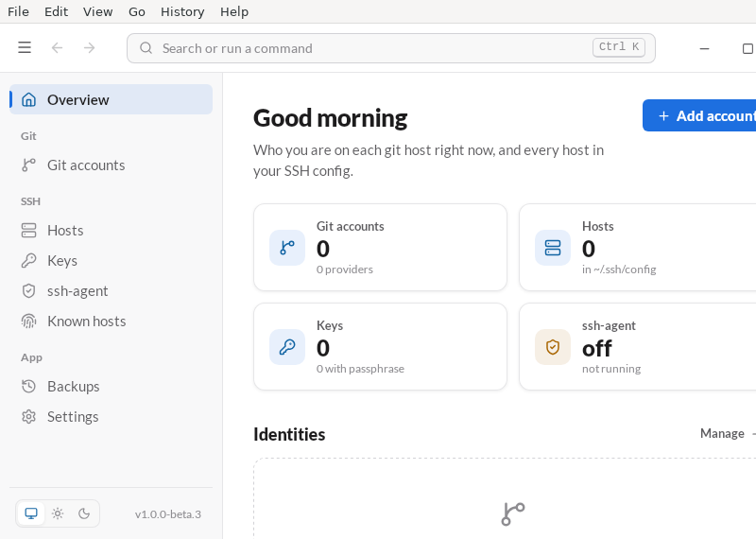Image resolution: width=756 pixels, height=539 pixels.
Task: Open the View menu
Action: [98, 11]
